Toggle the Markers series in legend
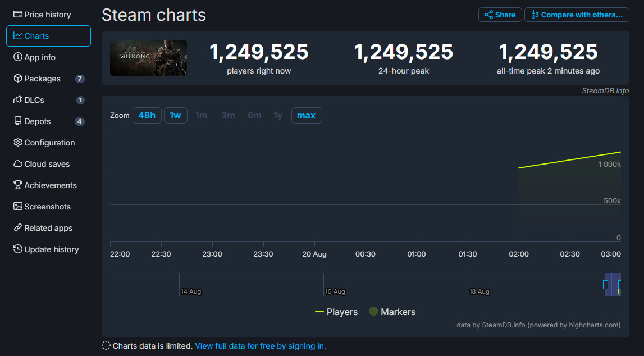 392,312
